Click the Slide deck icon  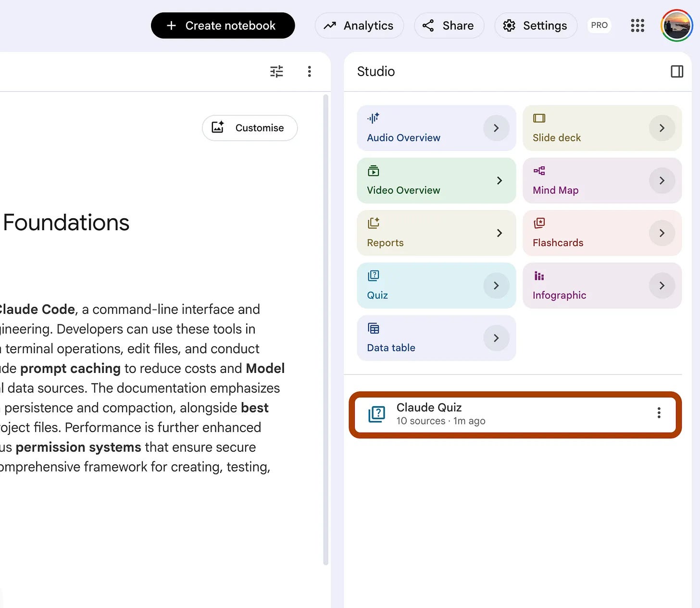click(x=539, y=118)
